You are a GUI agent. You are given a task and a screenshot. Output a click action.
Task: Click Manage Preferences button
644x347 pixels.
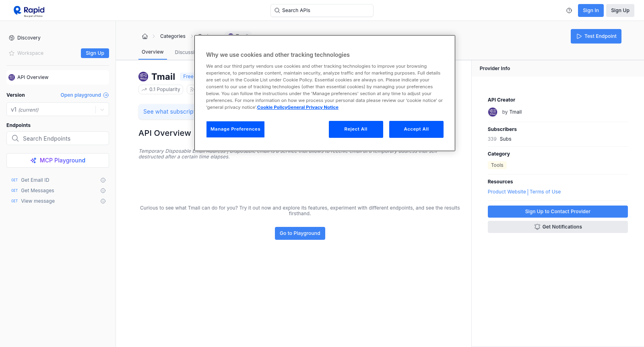tap(235, 129)
